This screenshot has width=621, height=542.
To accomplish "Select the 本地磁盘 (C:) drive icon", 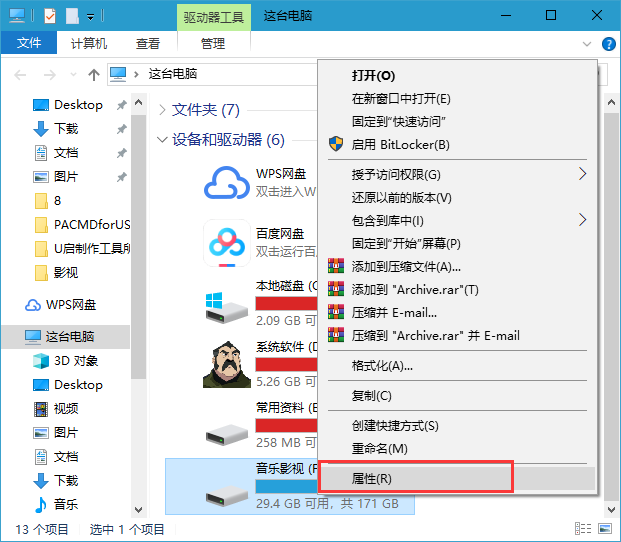I will [227, 308].
